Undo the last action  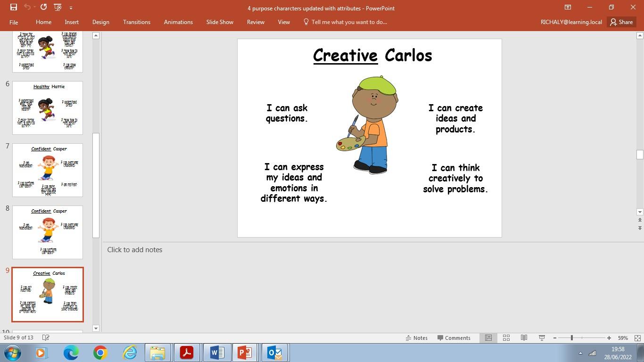27,7
